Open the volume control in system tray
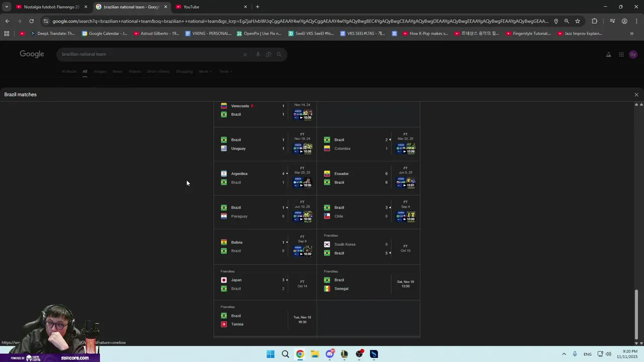The image size is (644, 362). (x=608, y=354)
